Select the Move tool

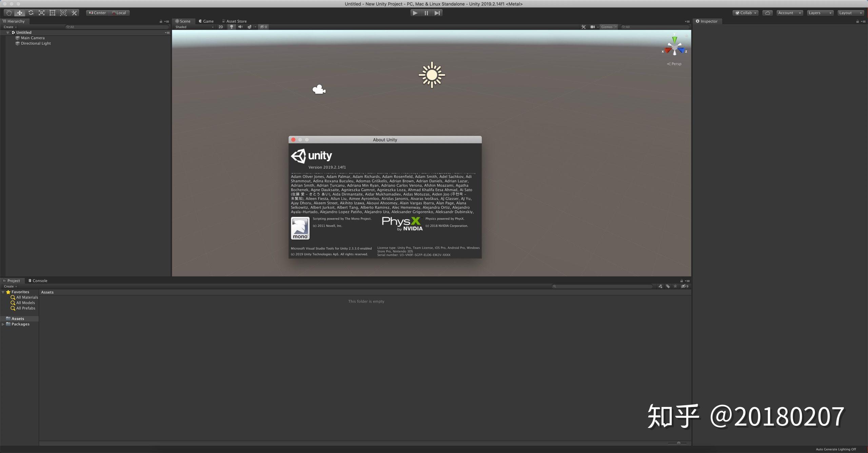coord(20,13)
